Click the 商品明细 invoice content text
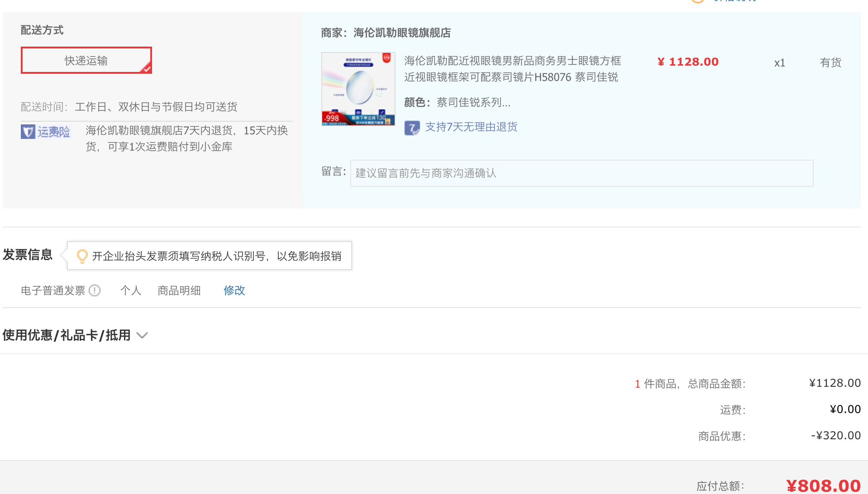This screenshot has width=868, height=494. (179, 290)
